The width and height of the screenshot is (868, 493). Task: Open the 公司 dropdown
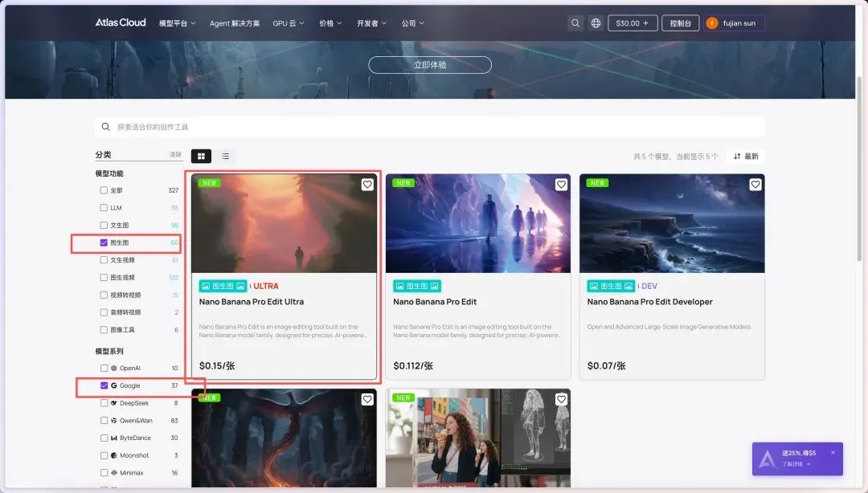click(413, 23)
